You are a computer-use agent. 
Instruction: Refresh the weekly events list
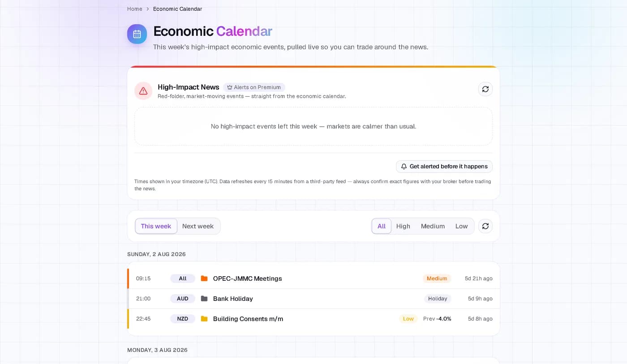(x=485, y=226)
